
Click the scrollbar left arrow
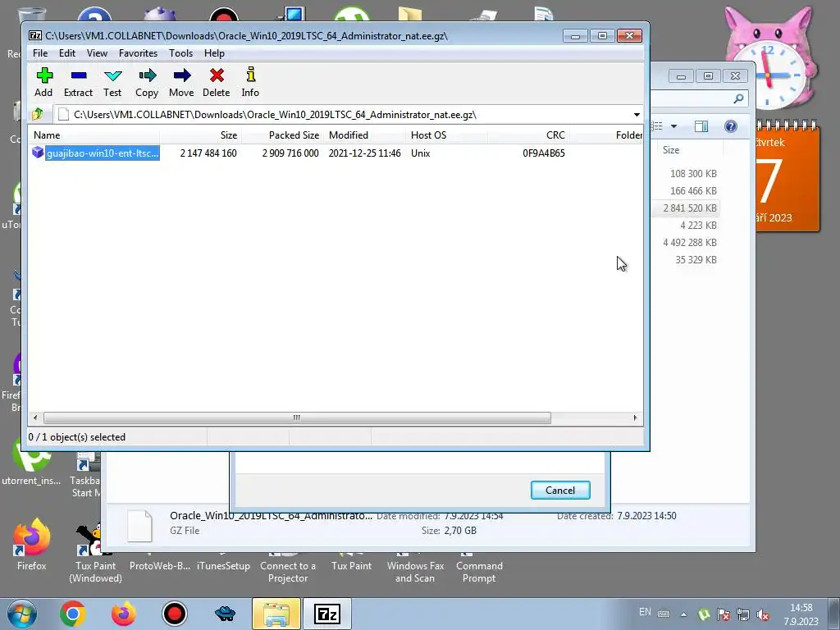tap(35, 418)
